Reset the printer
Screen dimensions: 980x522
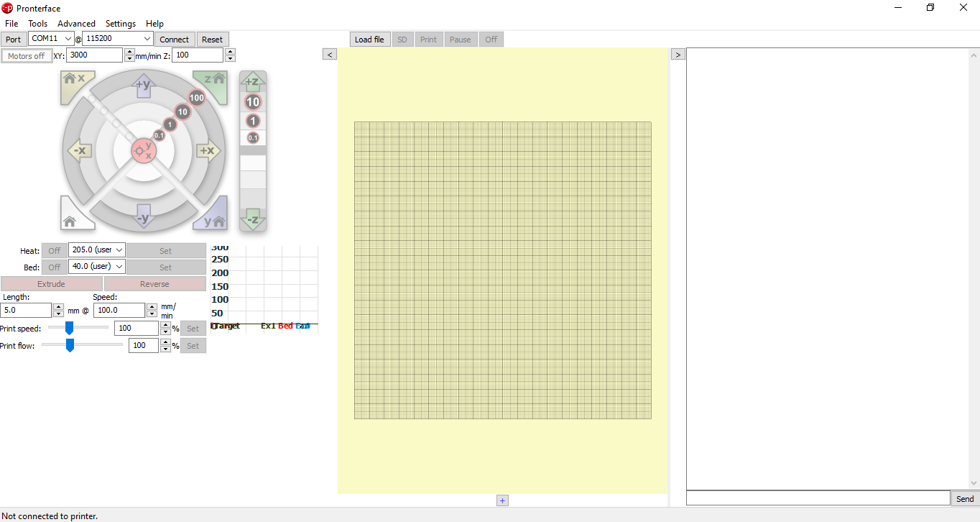[212, 40]
